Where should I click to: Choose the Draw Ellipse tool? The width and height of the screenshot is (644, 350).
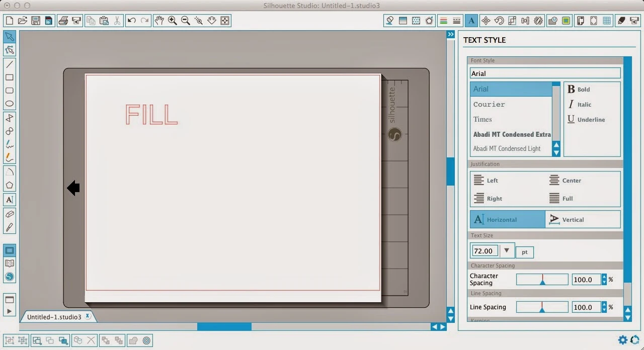[x=9, y=104]
